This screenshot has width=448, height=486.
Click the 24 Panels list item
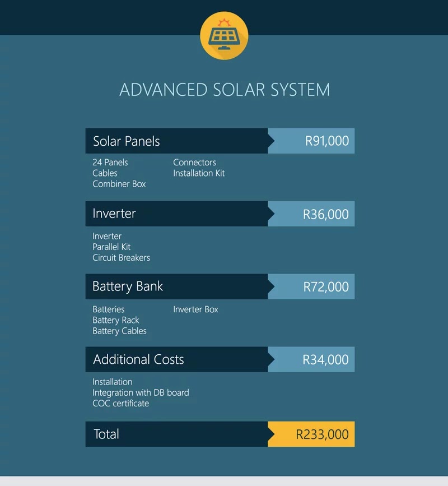[x=110, y=163]
